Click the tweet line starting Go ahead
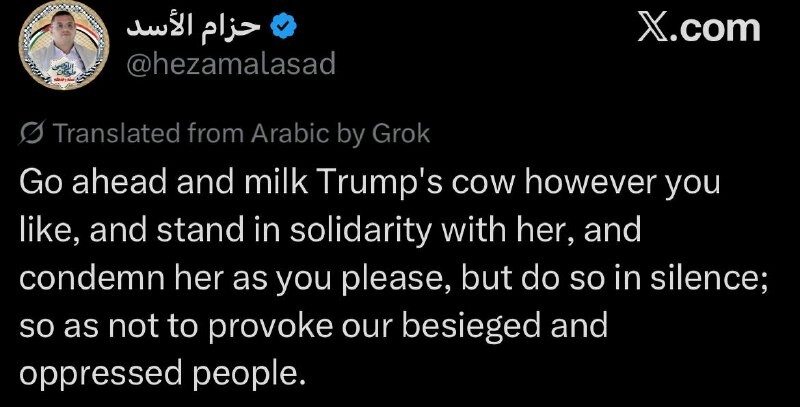The image size is (800, 407). [369, 183]
